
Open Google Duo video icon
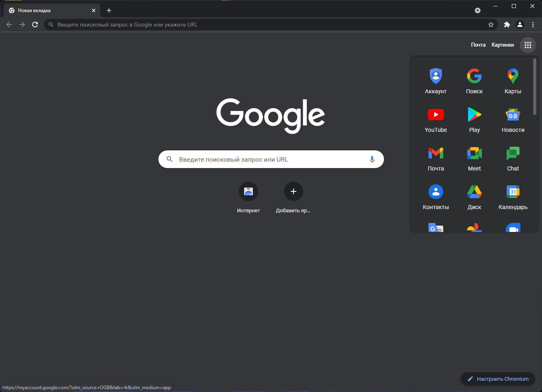(x=513, y=228)
